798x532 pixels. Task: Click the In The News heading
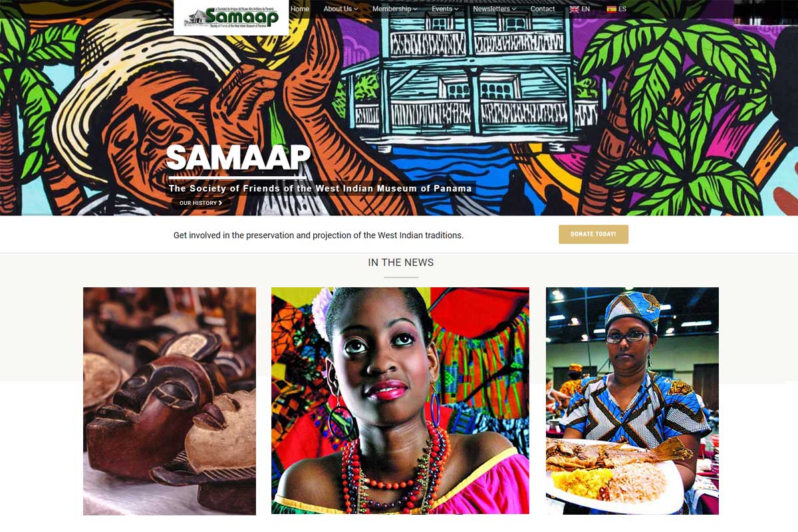click(401, 263)
